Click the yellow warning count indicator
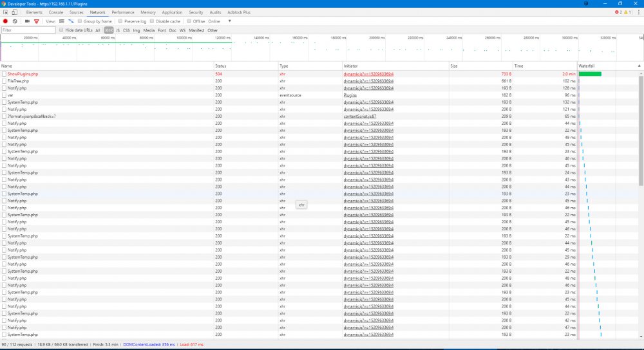The height and width of the screenshot is (350, 644). coord(627,12)
